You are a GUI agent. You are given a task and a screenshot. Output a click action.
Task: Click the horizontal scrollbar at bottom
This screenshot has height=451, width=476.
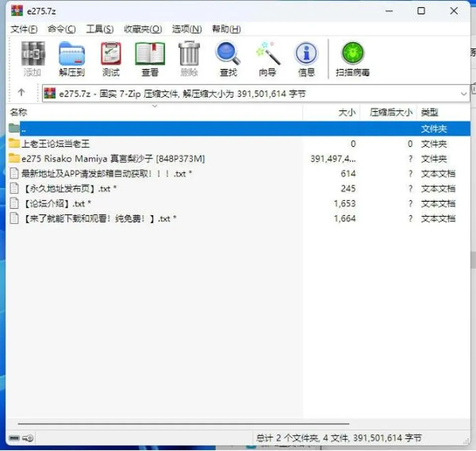(x=183, y=423)
